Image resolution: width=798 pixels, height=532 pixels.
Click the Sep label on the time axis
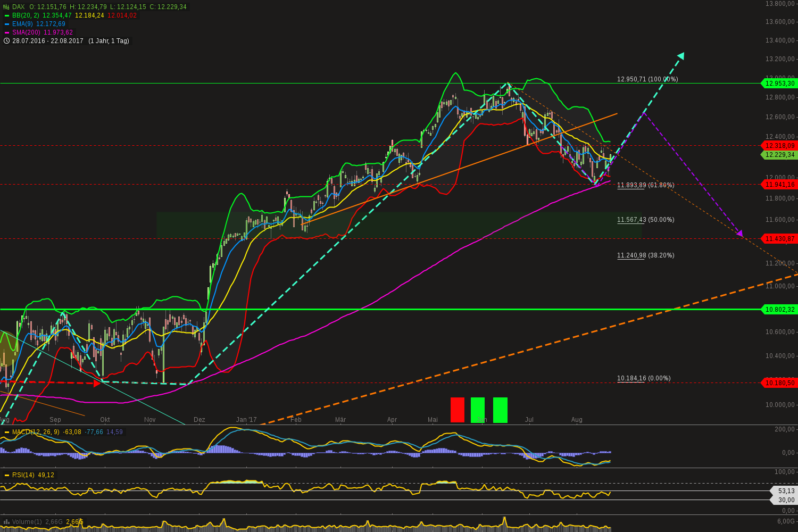[55, 420]
